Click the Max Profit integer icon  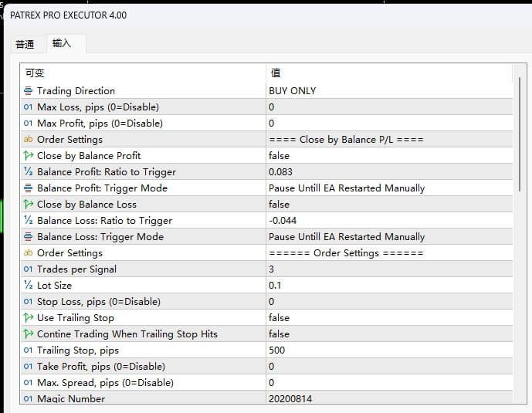point(28,124)
